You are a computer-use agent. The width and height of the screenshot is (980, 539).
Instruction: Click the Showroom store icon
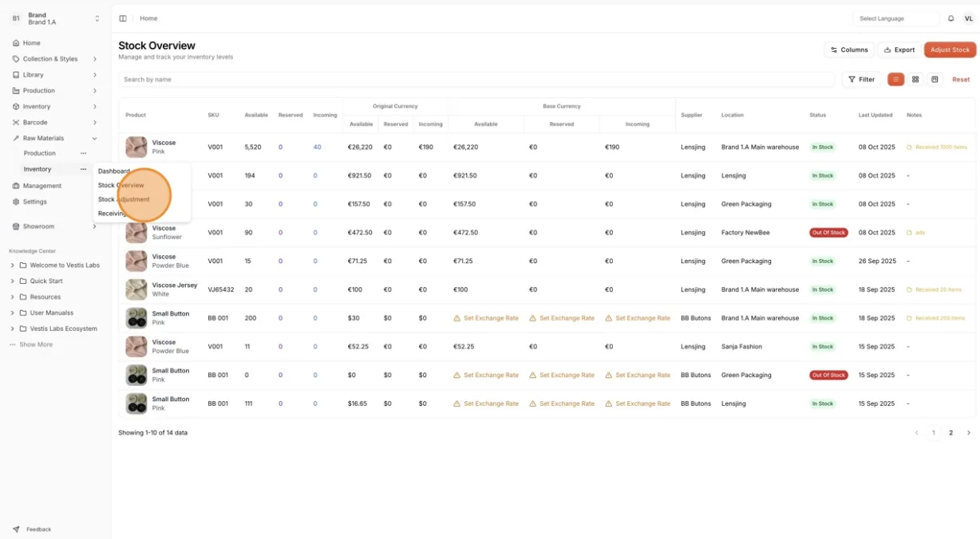(x=16, y=226)
